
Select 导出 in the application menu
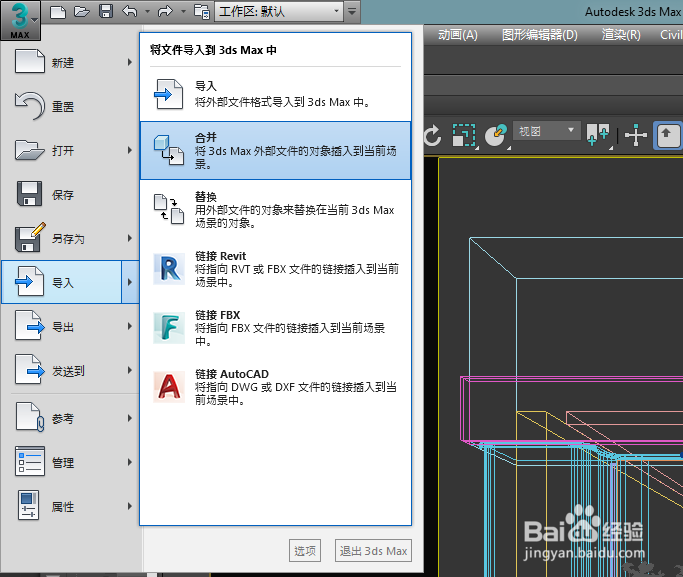click(x=70, y=326)
